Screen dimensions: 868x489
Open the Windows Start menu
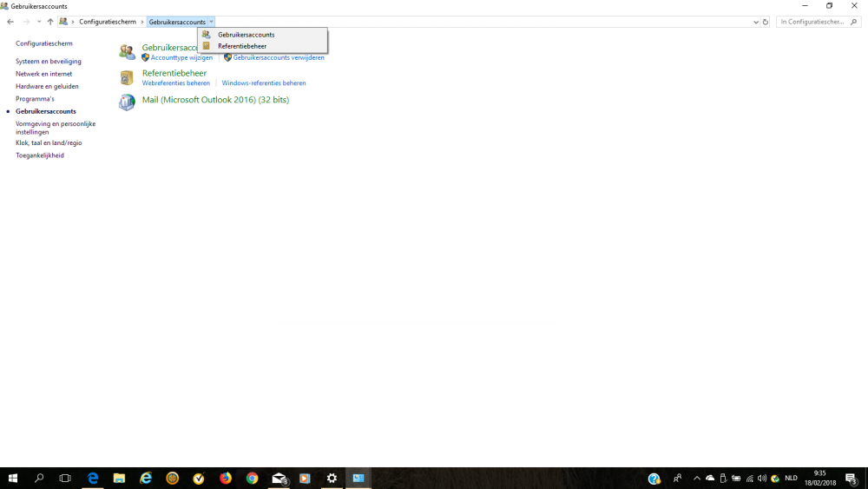click(x=13, y=478)
